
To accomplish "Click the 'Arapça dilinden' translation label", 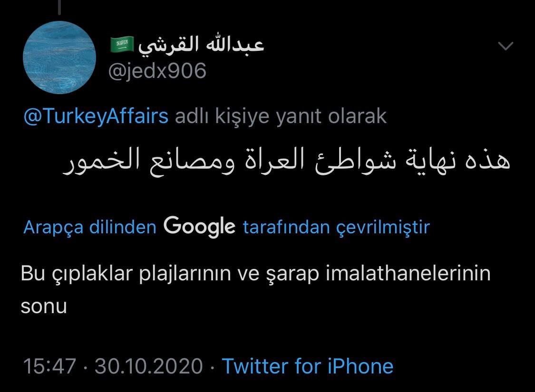I will pyautogui.click(x=90, y=227).
